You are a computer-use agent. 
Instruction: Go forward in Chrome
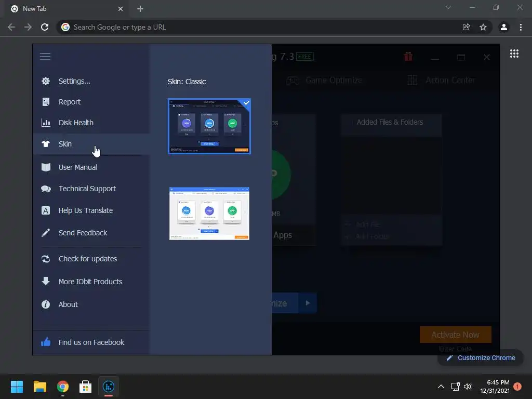pyautogui.click(x=28, y=27)
